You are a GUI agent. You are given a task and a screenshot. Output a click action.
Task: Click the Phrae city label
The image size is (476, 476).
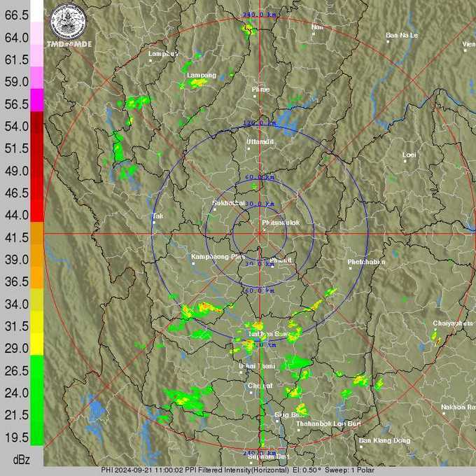(260, 90)
